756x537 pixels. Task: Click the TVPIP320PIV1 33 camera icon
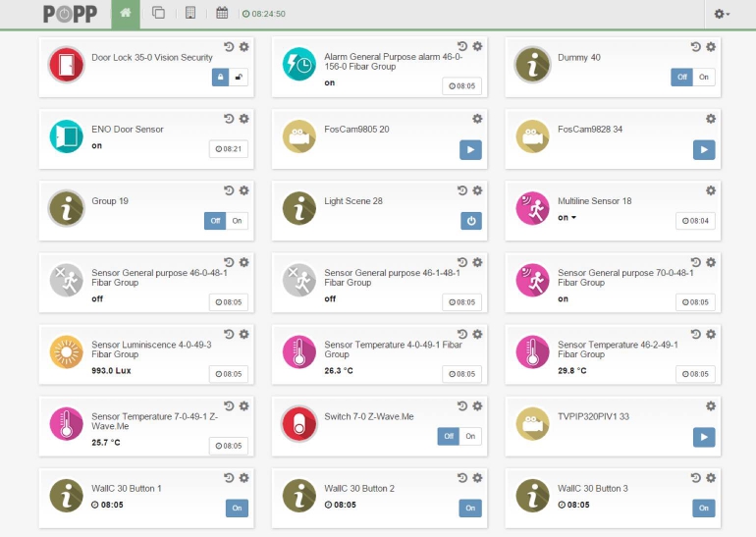point(533,423)
